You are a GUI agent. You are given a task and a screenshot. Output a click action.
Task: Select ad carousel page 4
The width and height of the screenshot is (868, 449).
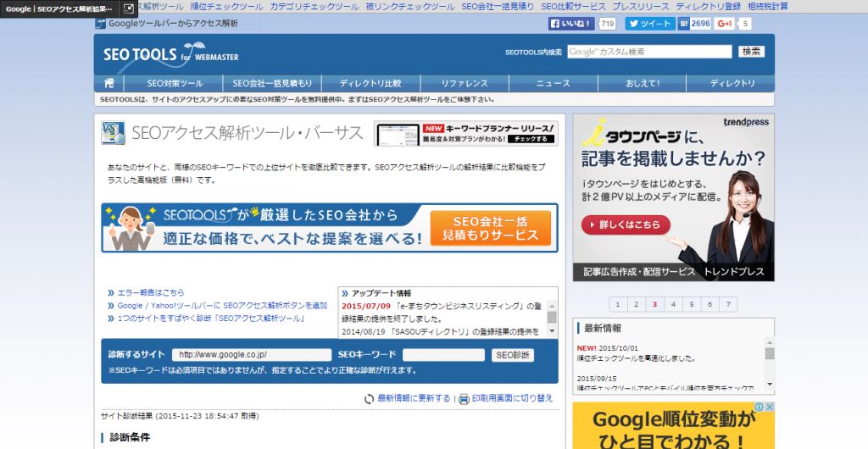673,304
